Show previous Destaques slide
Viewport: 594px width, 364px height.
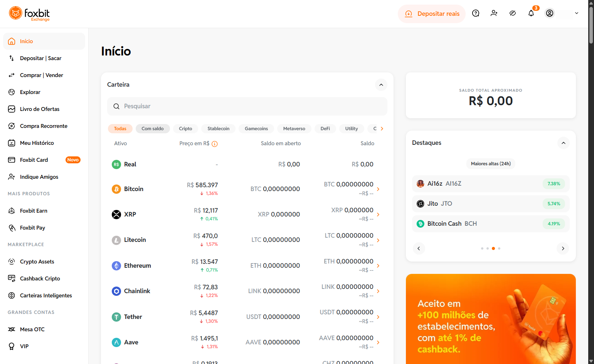tap(419, 248)
